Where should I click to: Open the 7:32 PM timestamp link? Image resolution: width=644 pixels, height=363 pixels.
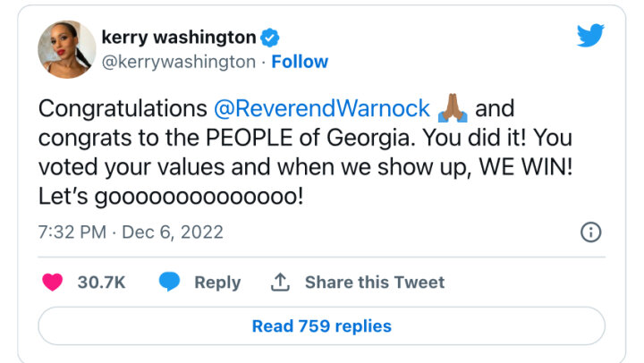tap(72, 232)
